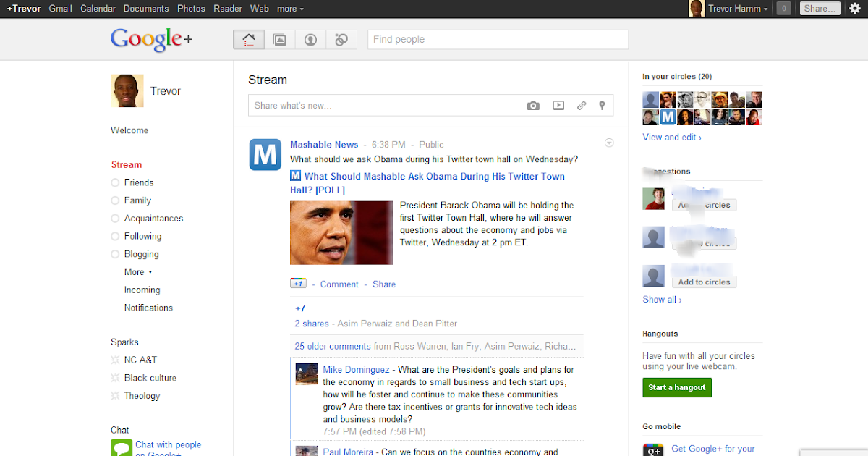Open the Mashable News post options arrow
The image size is (868, 456).
click(608, 143)
